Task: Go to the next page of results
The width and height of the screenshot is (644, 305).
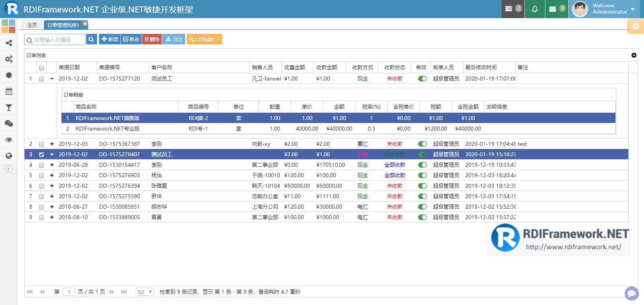Action: coord(112,292)
